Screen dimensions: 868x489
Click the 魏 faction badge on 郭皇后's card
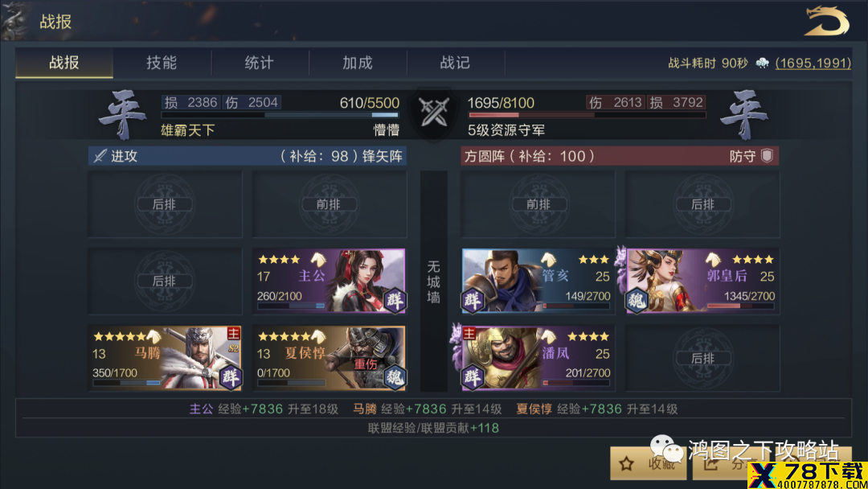point(637,301)
